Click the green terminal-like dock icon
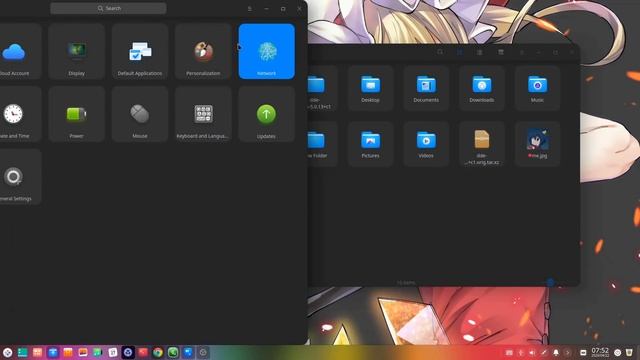The width and height of the screenshot is (640, 360). click(173, 352)
